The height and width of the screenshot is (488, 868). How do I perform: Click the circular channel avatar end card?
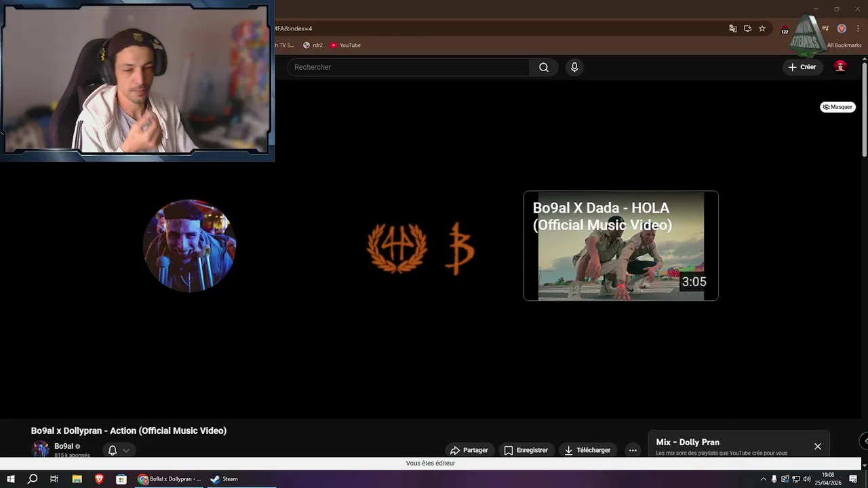pos(190,245)
